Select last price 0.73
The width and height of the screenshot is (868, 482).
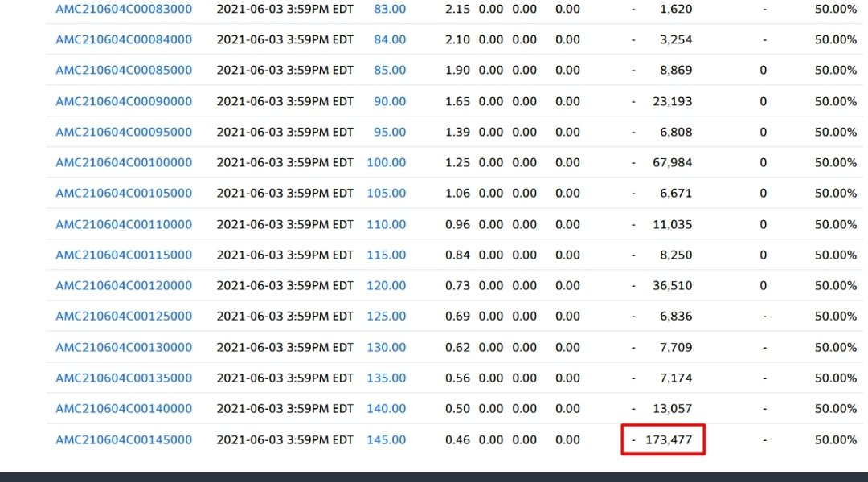tap(458, 285)
